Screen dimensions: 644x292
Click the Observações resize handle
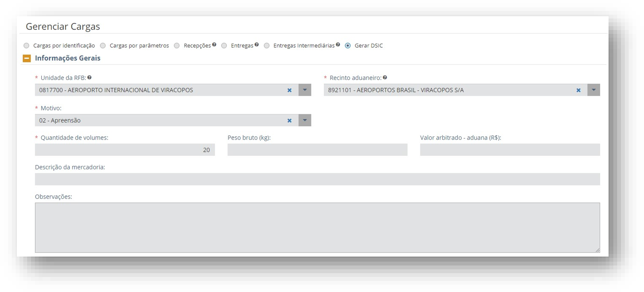[x=598, y=250]
